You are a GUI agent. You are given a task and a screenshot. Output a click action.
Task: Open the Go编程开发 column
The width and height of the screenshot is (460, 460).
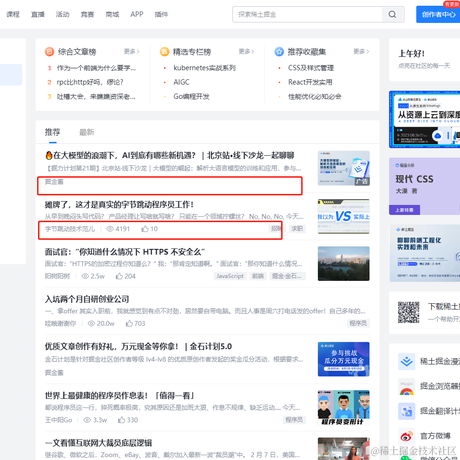point(191,97)
